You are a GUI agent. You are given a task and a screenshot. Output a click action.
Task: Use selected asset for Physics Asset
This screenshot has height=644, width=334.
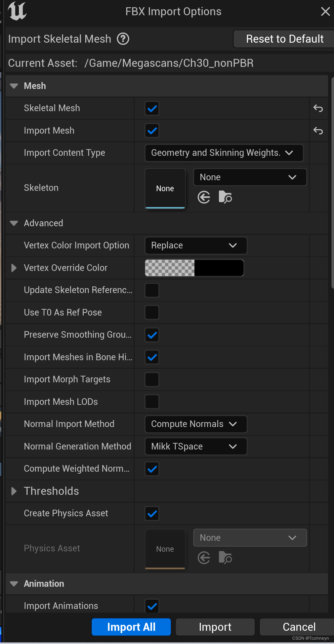[204, 558]
